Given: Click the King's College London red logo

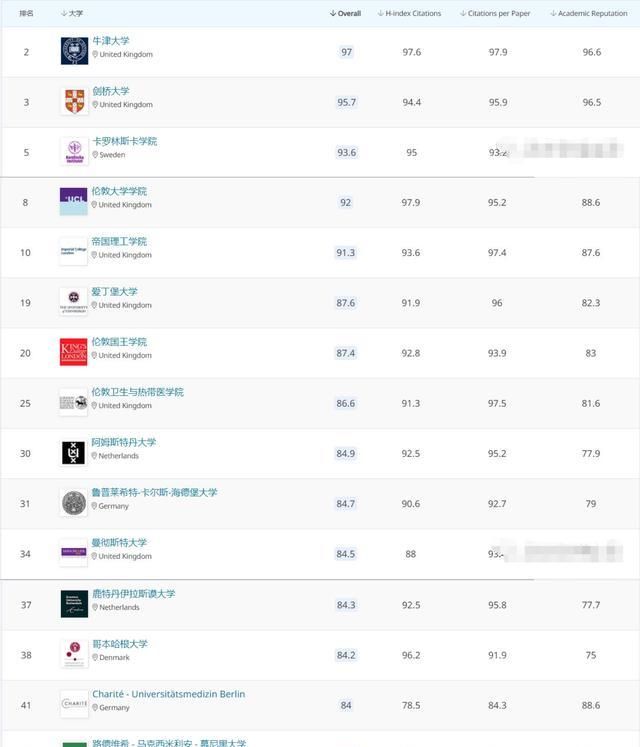Looking at the screenshot, I should [x=73, y=352].
